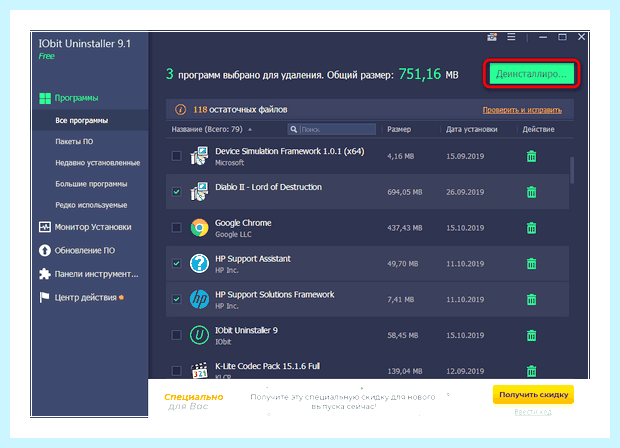
Task: Click the 15.10.2019 date in Chrome row
Action: pyautogui.click(x=465, y=228)
